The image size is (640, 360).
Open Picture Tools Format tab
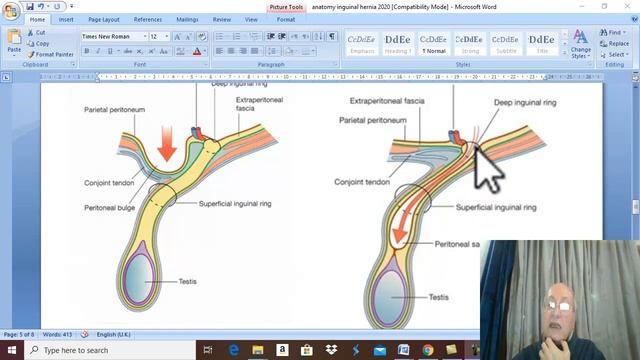click(286, 20)
